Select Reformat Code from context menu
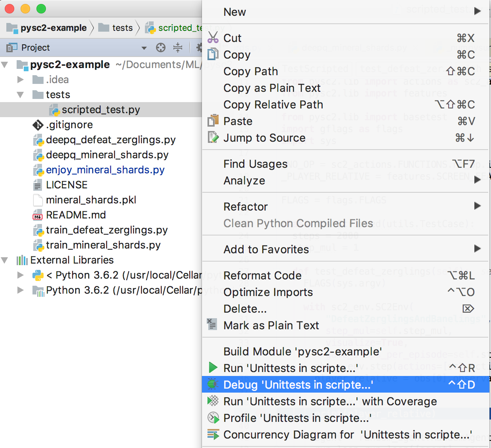 (263, 275)
